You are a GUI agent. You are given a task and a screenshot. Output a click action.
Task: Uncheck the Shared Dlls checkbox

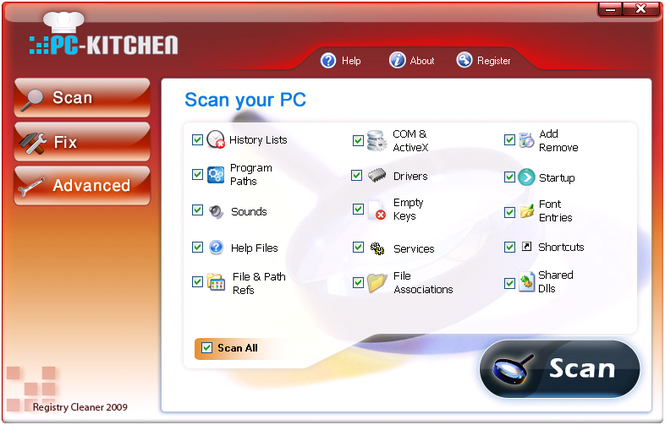click(x=509, y=283)
